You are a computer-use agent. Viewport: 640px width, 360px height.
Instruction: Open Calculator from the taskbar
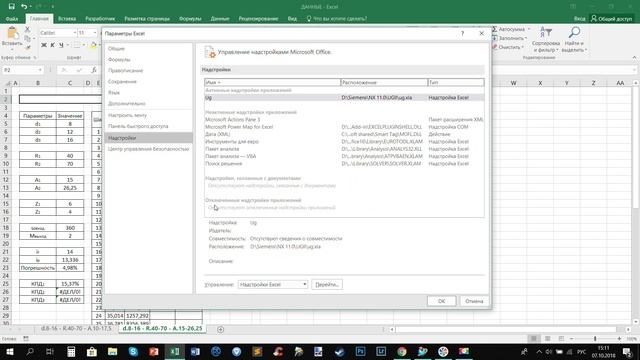71,351
